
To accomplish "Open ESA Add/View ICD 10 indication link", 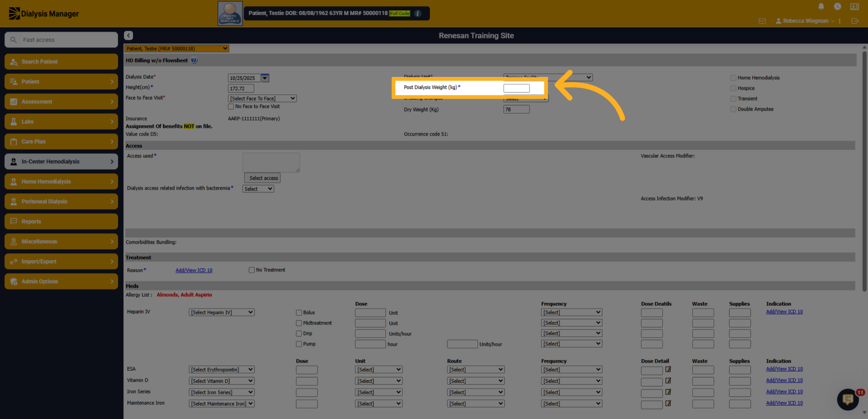I will (784, 369).
